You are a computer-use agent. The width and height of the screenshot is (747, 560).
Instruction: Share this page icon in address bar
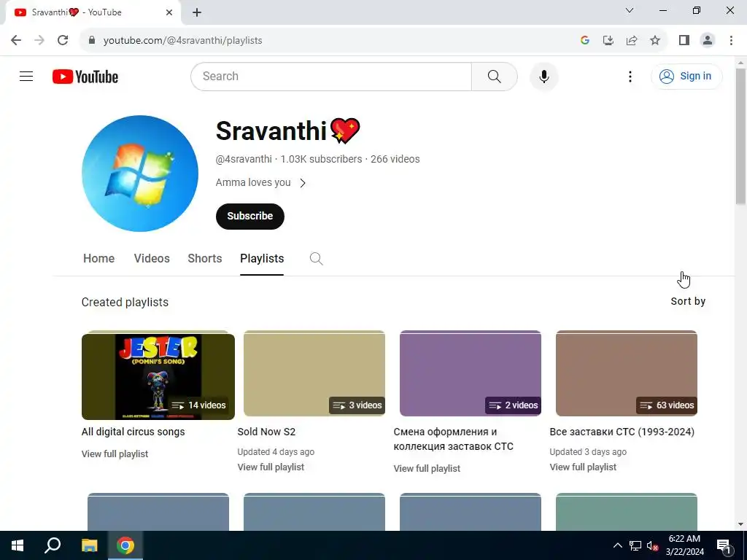point(632,40)
